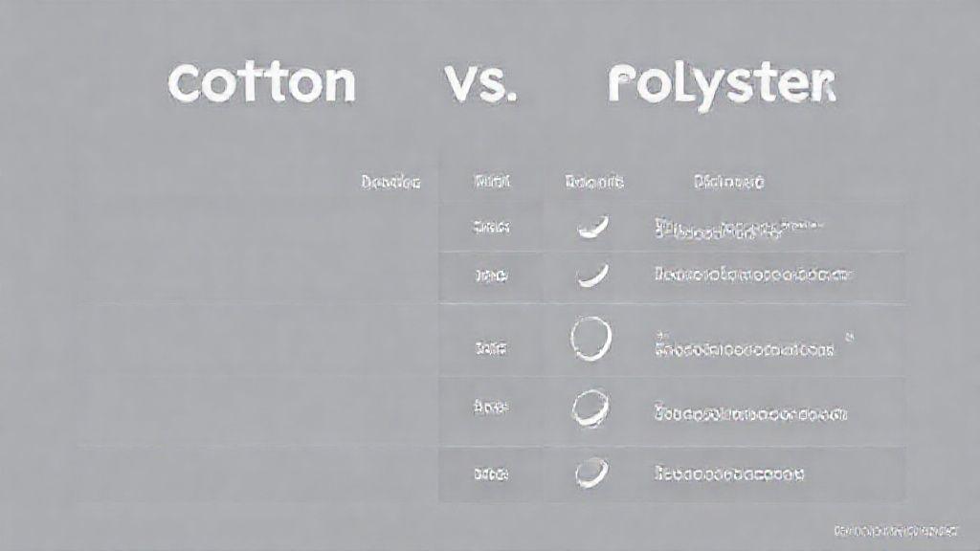Click the small caption text in the bottom-right corner

pos(895,529)
